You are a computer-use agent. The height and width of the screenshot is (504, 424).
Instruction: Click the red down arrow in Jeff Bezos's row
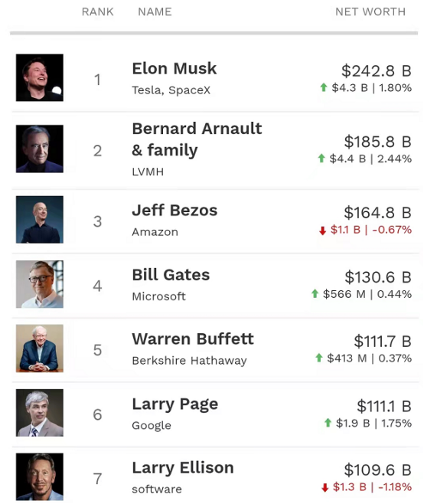tap(322, 230)
